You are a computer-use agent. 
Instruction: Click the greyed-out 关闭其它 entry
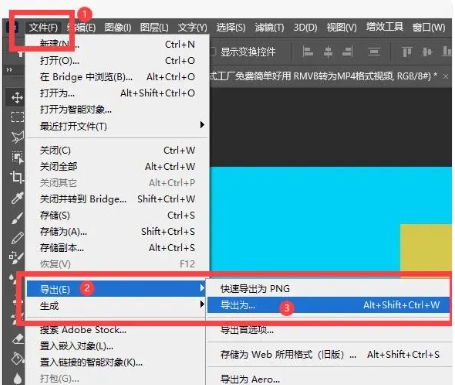point(117,183)
